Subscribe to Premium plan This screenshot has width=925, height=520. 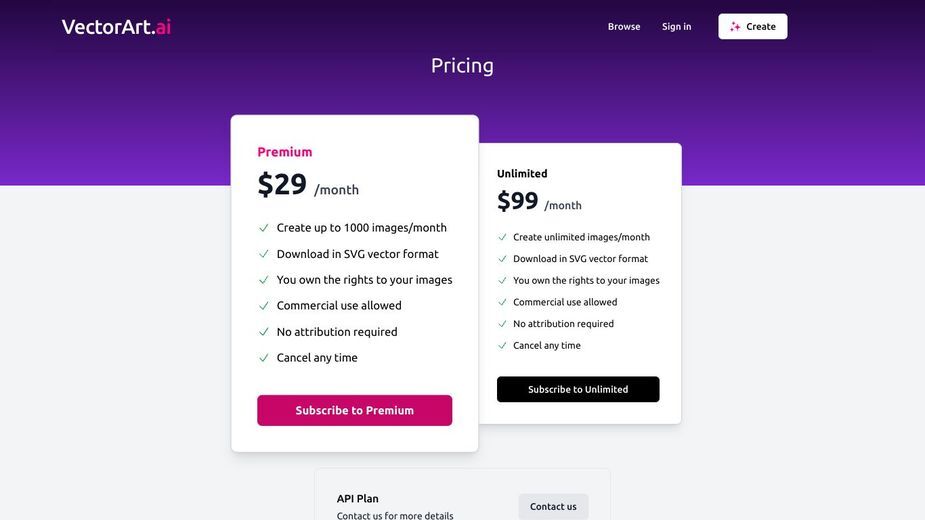click(x=355, y=410)
